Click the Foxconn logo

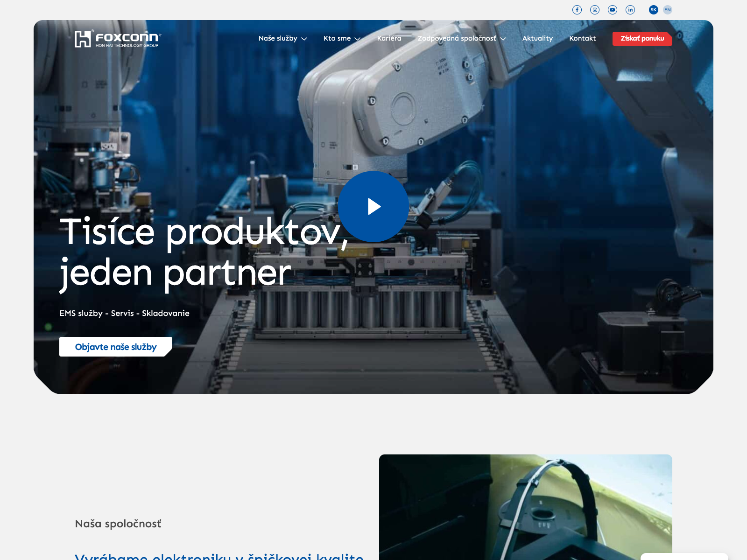(x=118, y=39)
